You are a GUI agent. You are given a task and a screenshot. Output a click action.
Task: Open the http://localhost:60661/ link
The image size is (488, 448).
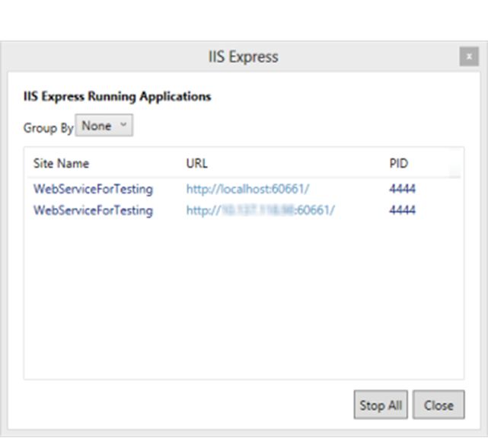pyautogui.click(x=247, y=189)
